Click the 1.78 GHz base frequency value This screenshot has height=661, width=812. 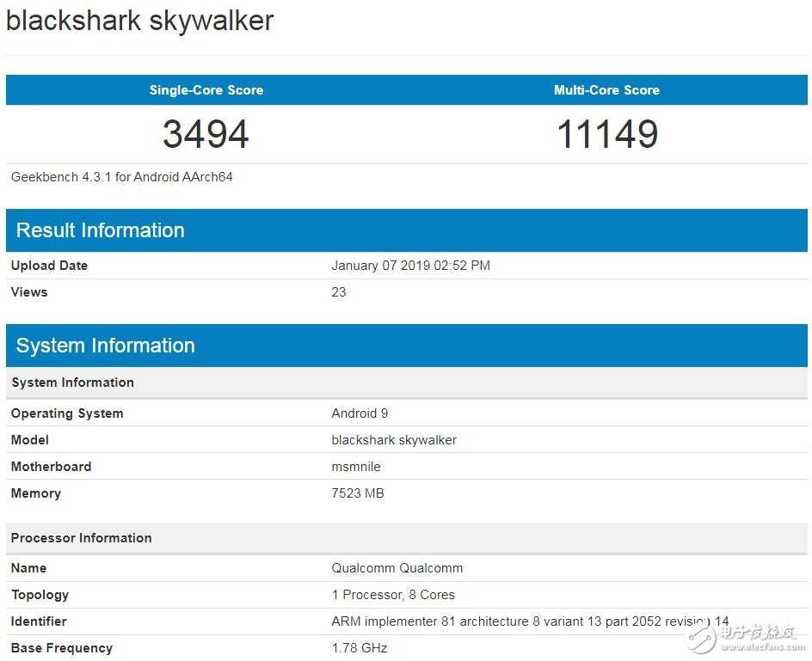click(x=360, y=648)
